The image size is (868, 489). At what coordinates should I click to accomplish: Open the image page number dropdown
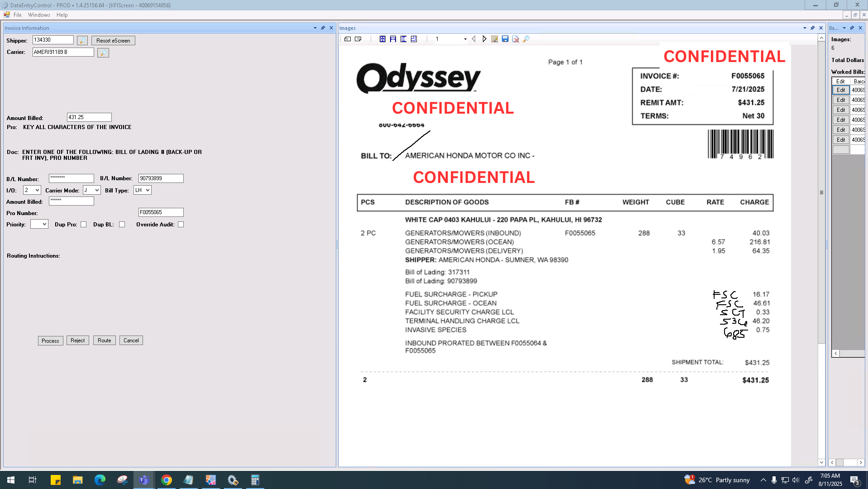tap(465, 39)
